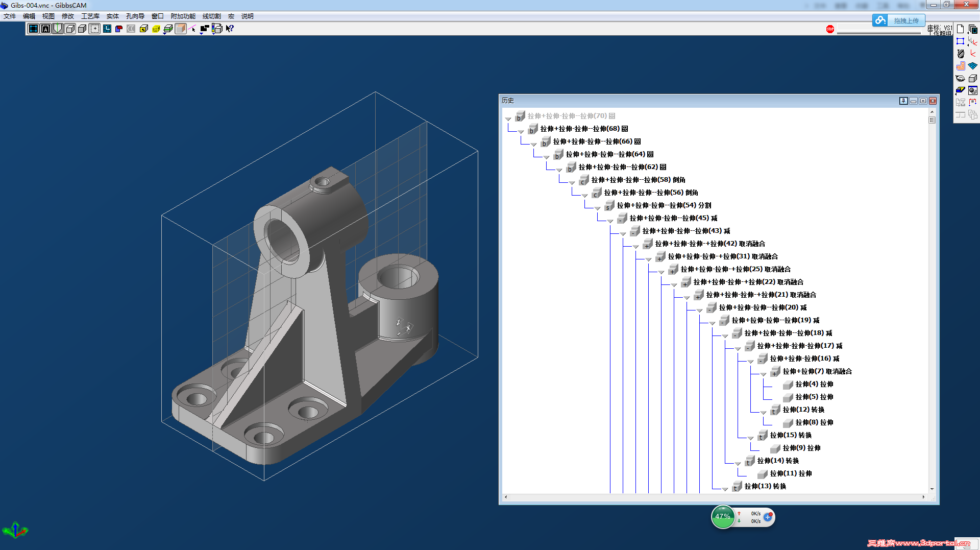Click the 47% green circle indicator
Screen dimensions: 980x550
click(x=723, y=517)
